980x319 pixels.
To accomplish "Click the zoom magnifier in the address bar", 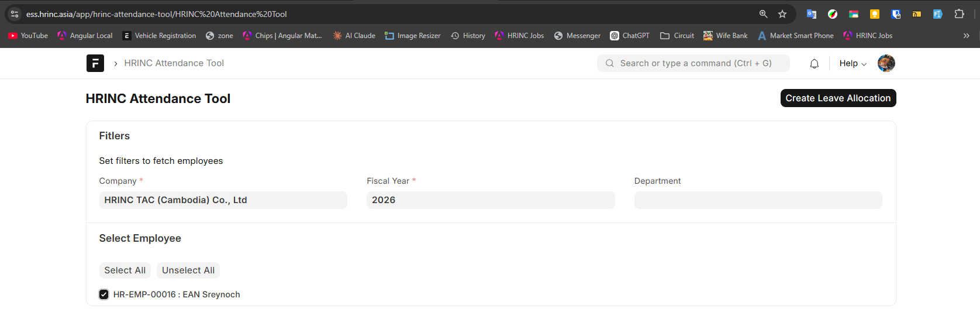I will click(763, 14).
